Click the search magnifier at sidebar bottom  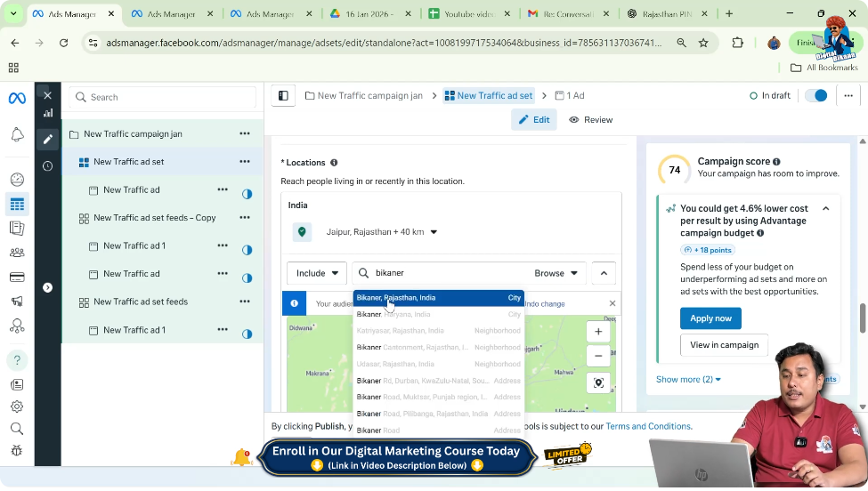(x=17, y=429)
